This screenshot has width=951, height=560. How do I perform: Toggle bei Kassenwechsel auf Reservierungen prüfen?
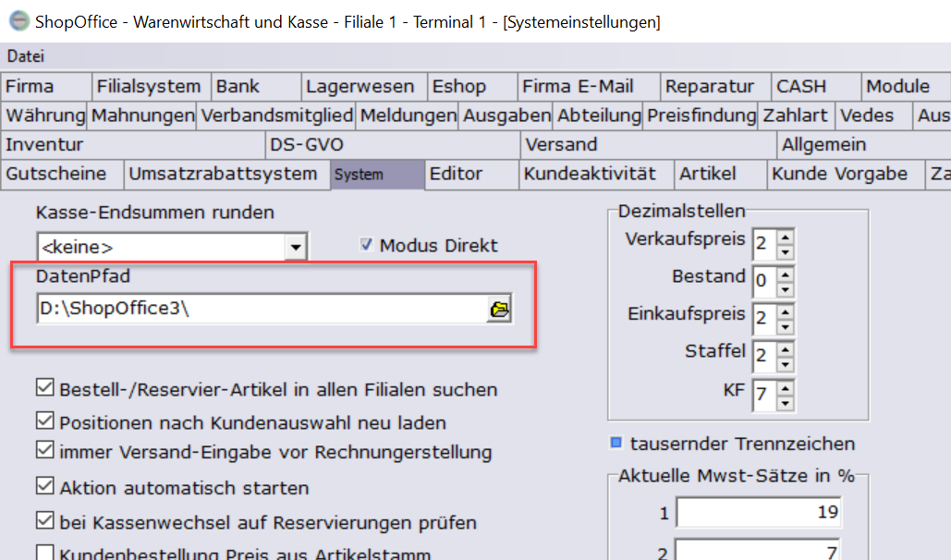45,520
